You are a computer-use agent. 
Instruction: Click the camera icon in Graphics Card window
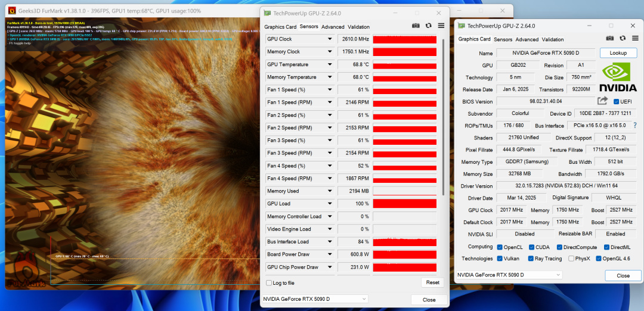[610, 38]
